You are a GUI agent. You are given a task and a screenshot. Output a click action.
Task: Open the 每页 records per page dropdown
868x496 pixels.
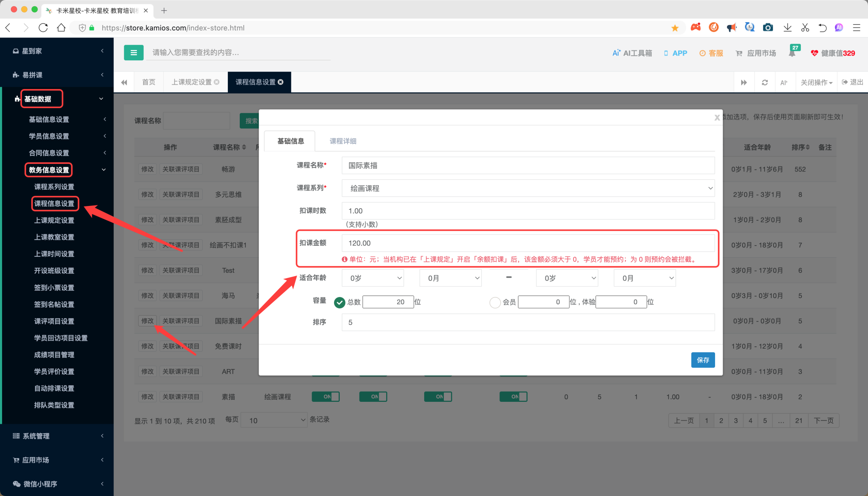274,420
